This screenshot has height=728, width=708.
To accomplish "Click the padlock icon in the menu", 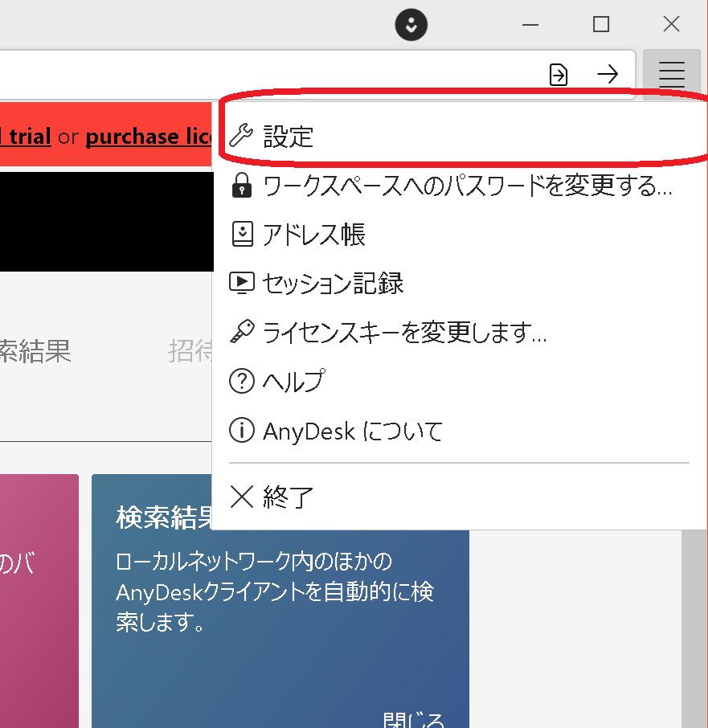I will click(242, 186).
